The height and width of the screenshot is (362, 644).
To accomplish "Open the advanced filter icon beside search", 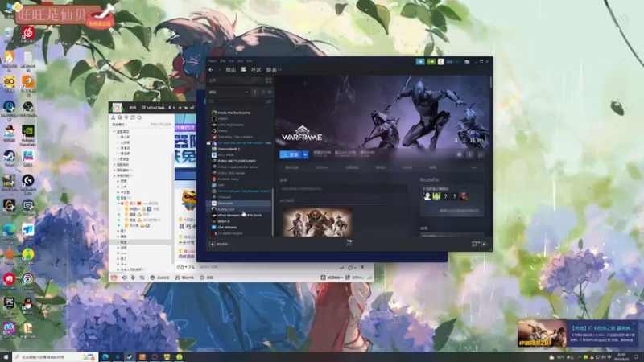I will (269, 101).
